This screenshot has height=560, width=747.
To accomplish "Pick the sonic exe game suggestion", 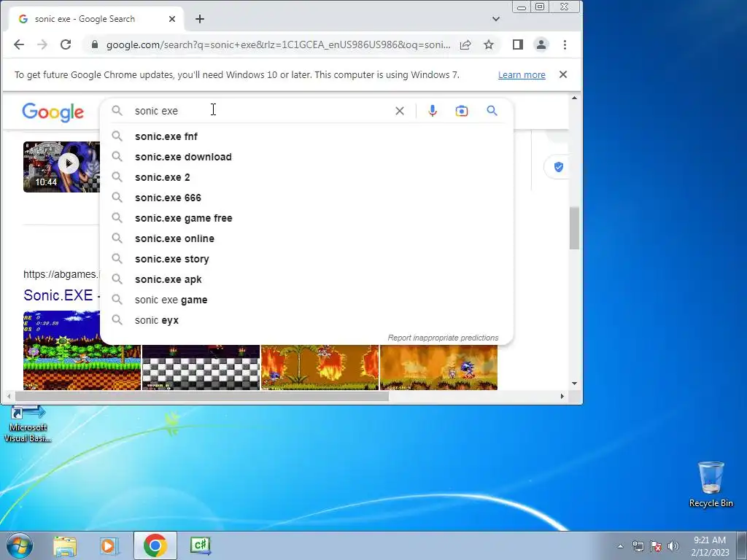I will tap(307, 300).
